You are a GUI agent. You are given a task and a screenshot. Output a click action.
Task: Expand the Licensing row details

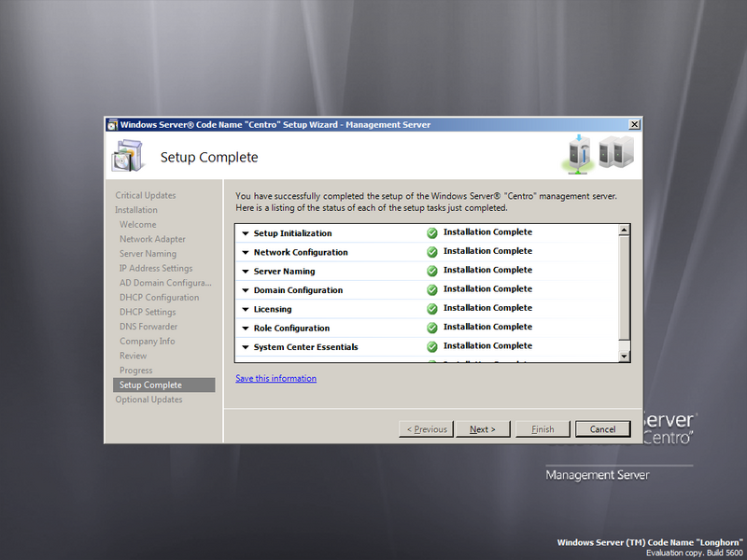(x=245, y=308)
